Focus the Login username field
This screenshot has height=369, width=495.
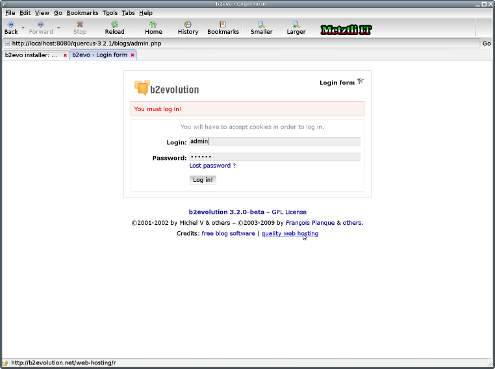(x=275, y=141)
